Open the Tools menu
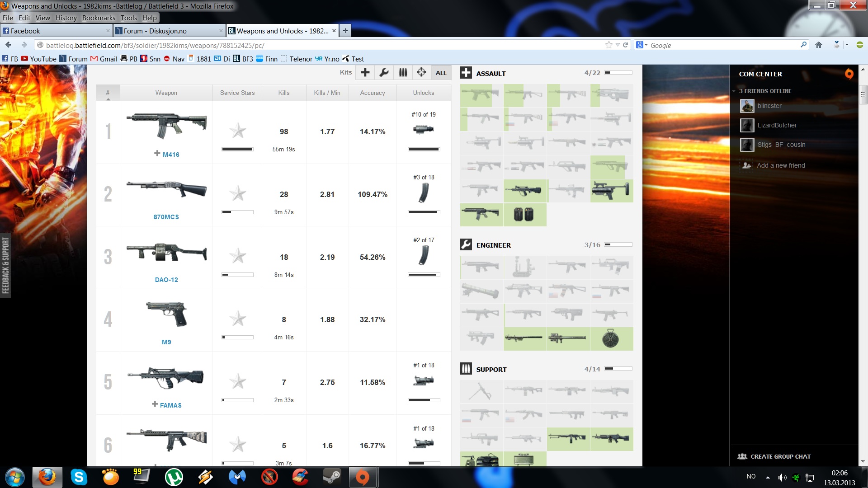This screenshot has height=488, width=868. click(128, 18)
